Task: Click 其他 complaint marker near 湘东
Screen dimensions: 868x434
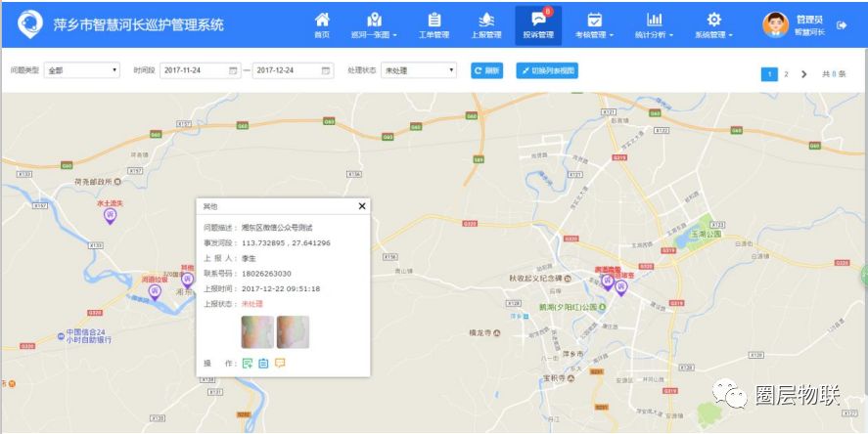Action: [188, 280]
